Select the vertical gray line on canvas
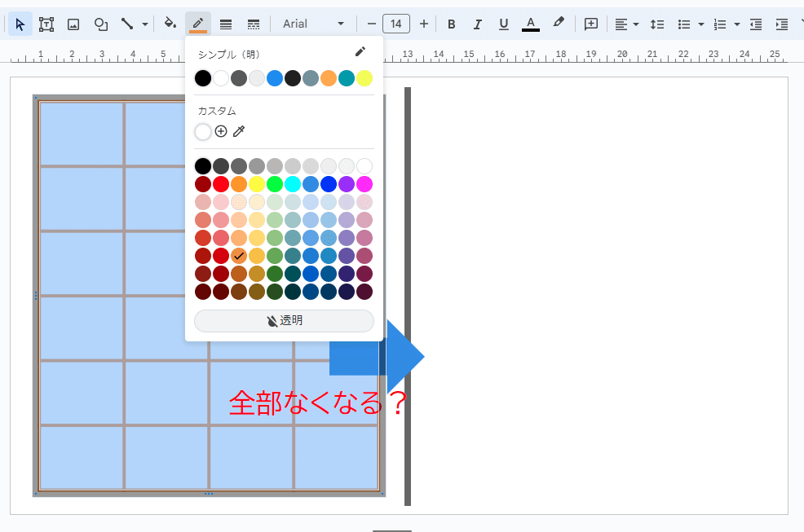 coord(408,297)
